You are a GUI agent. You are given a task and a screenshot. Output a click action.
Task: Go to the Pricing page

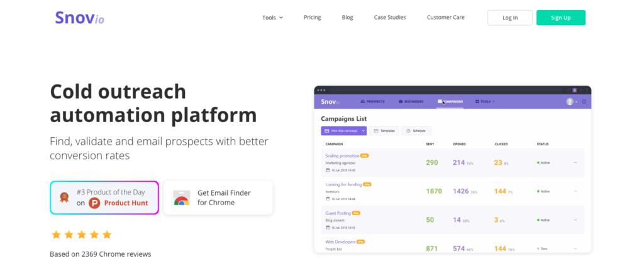click(x=312, y=17)
